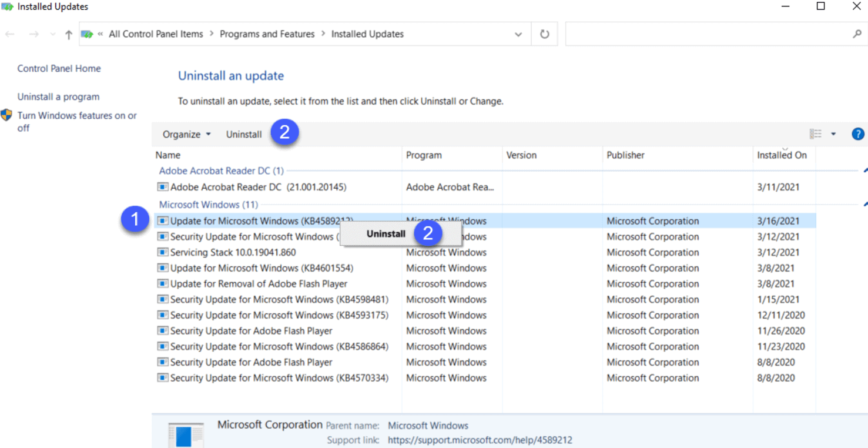Click the Installed Updates breadcrumb
868x448 pixels.
tap(367, 34)
